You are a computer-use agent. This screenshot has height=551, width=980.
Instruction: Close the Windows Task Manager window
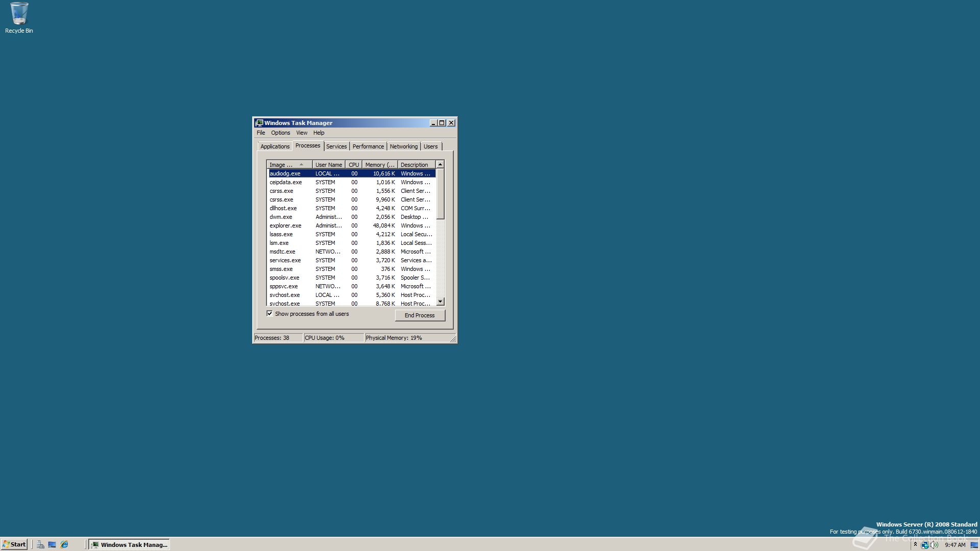[x=451, y=123]
